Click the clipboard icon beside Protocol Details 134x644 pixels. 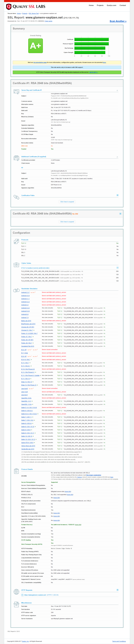click(16, 471)
